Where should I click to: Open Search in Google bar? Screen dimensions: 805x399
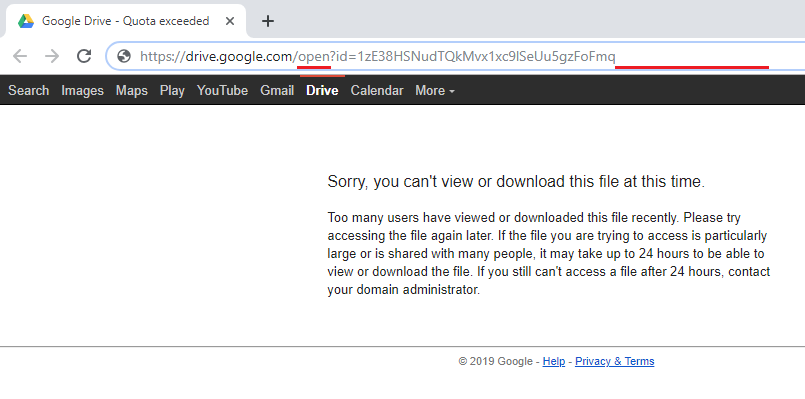pyautogui.click(x=29, y=90)
